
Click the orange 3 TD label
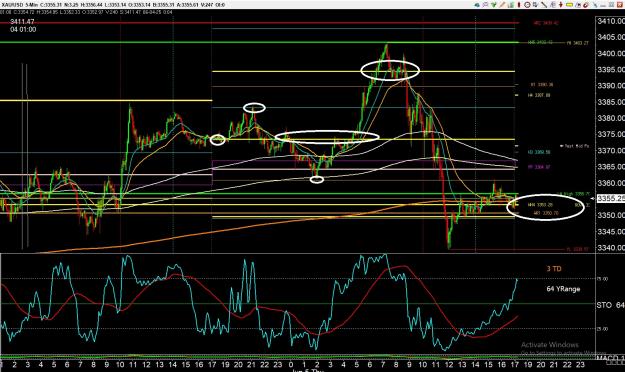coord(554,269)
